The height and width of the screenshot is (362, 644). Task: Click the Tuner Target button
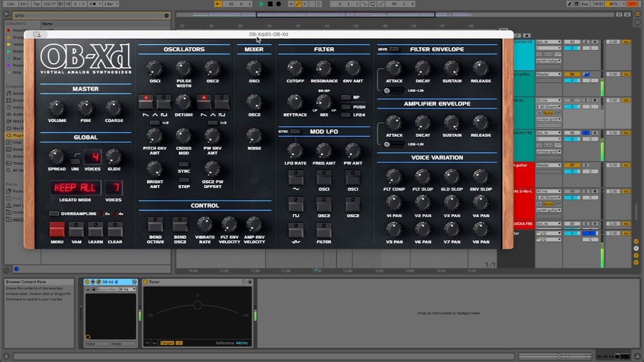coord(167,343)
